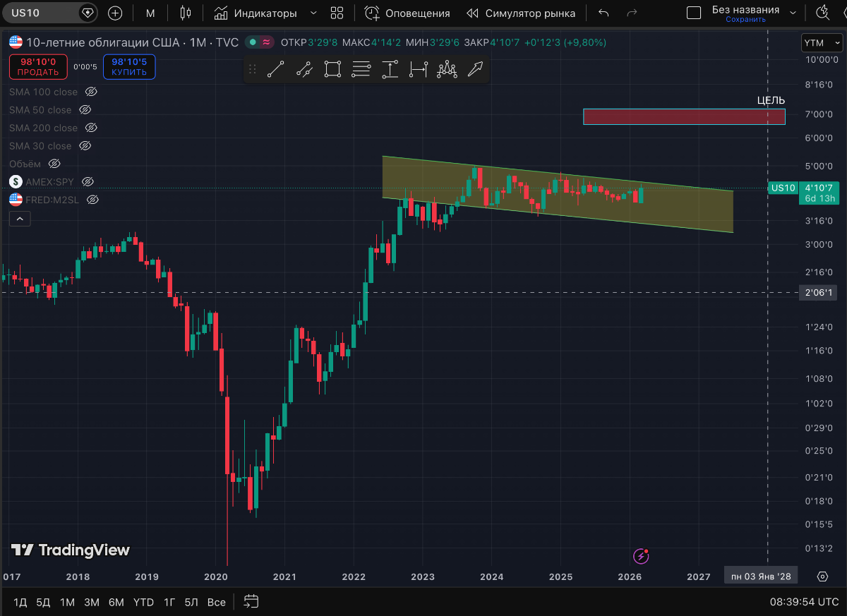Add symbol to compare with plus icon
The height and width of the screenshot is (616, 847).
[115, 13]
